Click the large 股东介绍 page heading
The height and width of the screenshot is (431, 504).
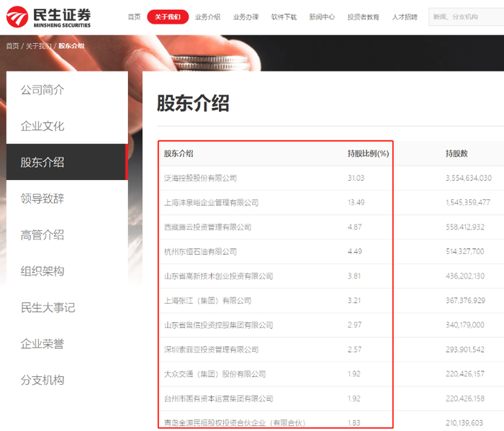193,103
